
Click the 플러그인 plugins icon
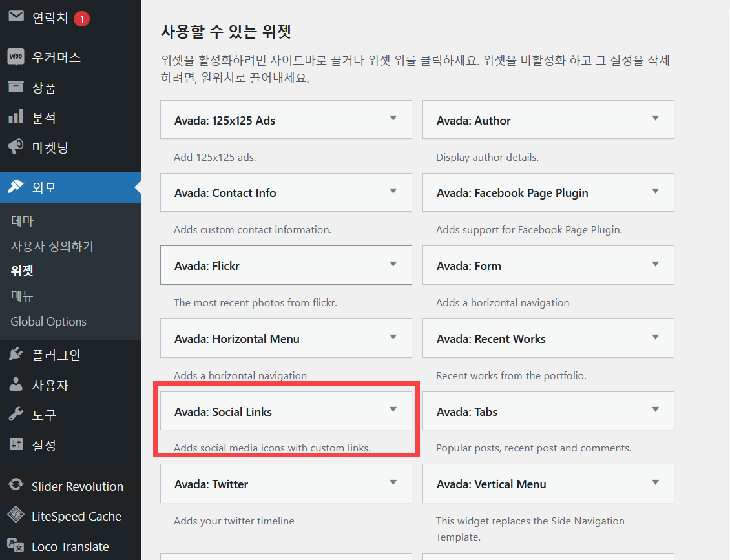click(16, 354)
